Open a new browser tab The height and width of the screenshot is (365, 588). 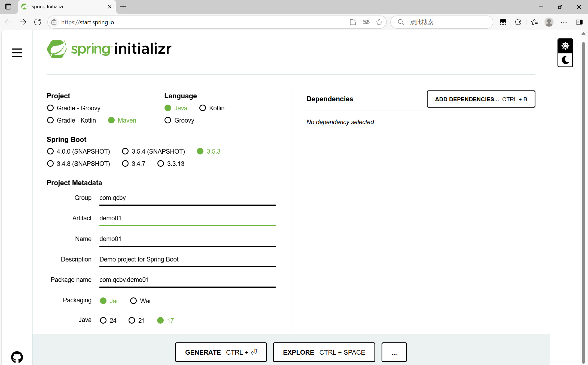[123, 7]
